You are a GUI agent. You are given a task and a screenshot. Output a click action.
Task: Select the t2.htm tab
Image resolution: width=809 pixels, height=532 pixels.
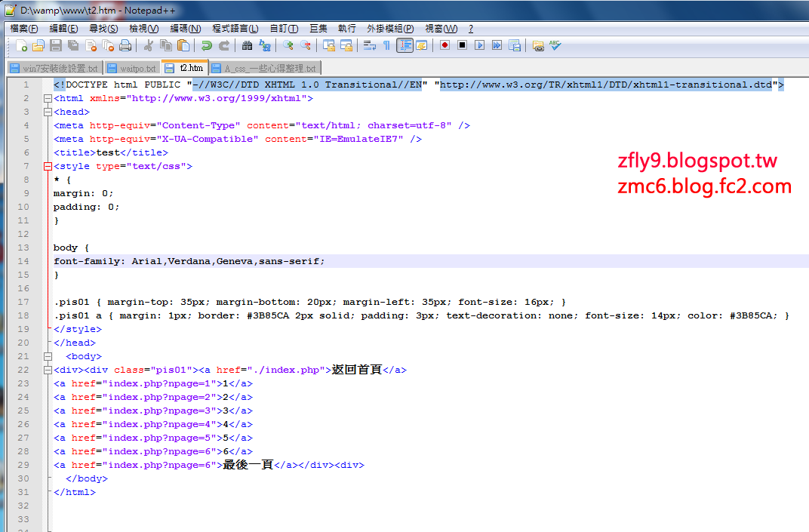[x=185, y=68]
